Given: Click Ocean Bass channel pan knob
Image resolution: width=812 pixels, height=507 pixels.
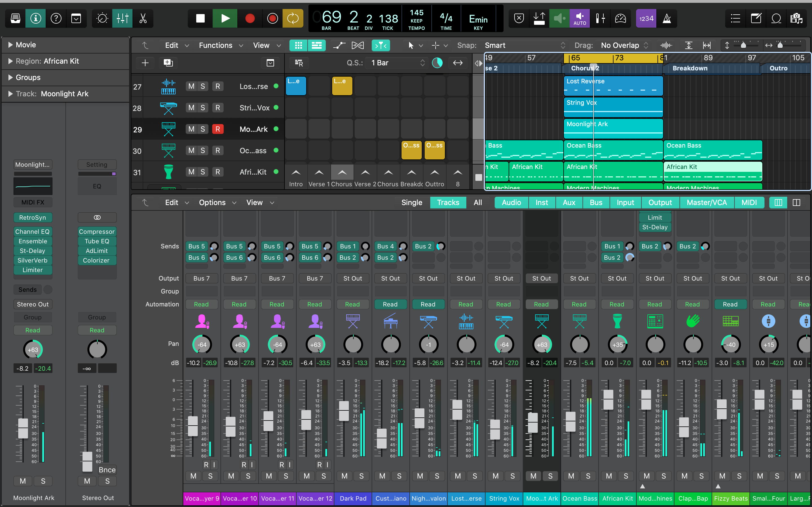Looking at the screenshot, I should tap(579, 344).
